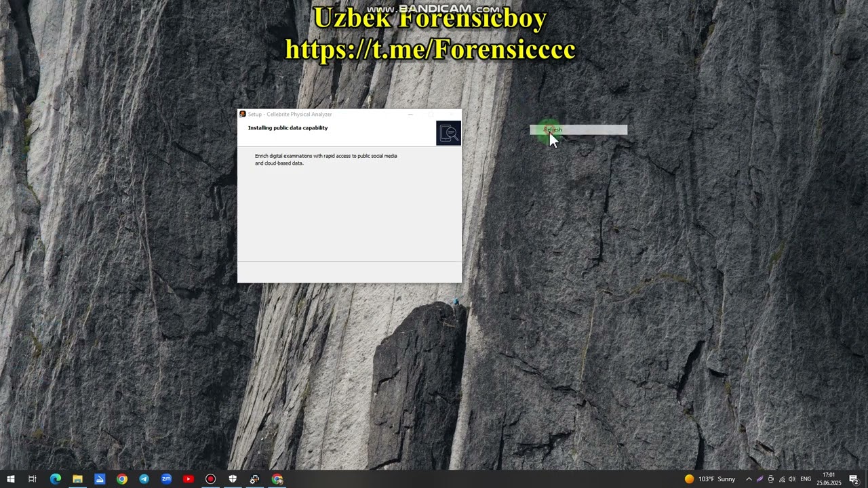
Task: Open the blue scanner app on taskbar
Action: 100,479
